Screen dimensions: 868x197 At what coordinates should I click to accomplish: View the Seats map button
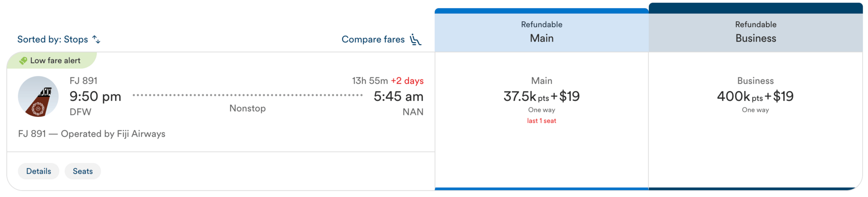click(83, 171)
